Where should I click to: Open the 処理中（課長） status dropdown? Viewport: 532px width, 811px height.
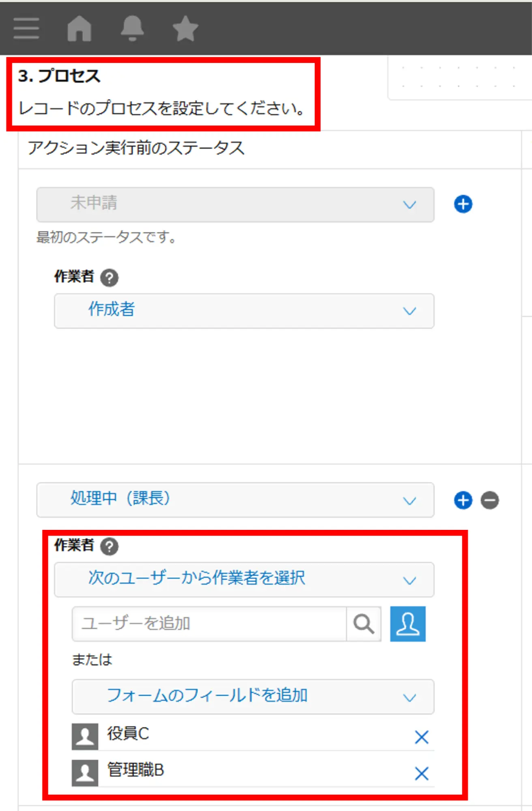[235, 500]
